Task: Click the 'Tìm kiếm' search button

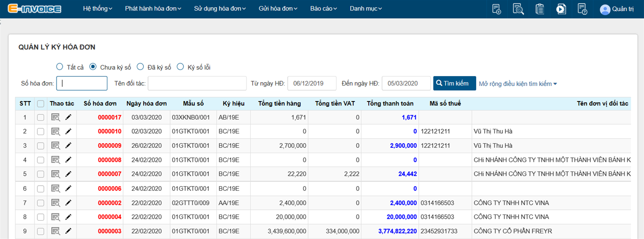Action: (x=454, y=83)
